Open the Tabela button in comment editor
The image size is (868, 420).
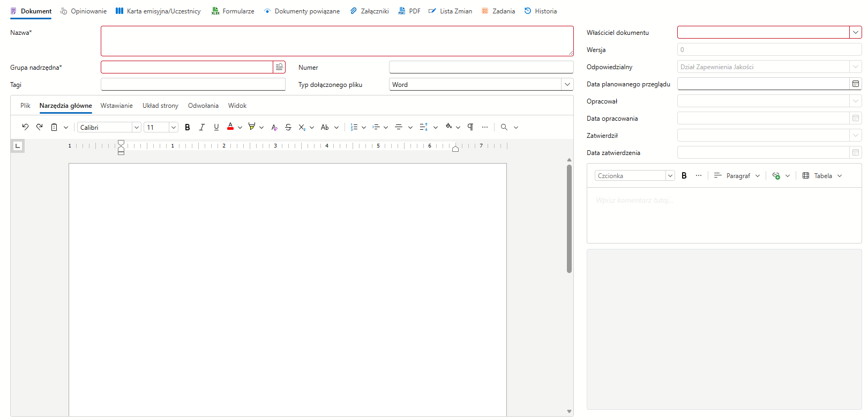click(822, 176)
